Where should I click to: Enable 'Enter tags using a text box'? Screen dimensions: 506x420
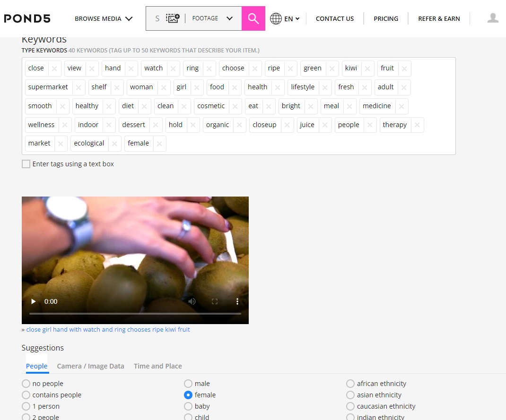click(x=26, y=164)
